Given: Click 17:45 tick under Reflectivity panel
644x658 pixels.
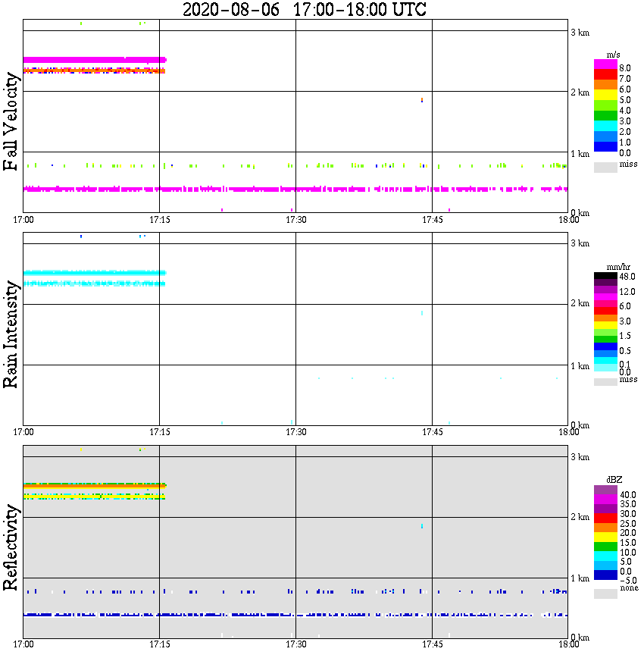Looking at the screenshot, I should click(433, 644).
